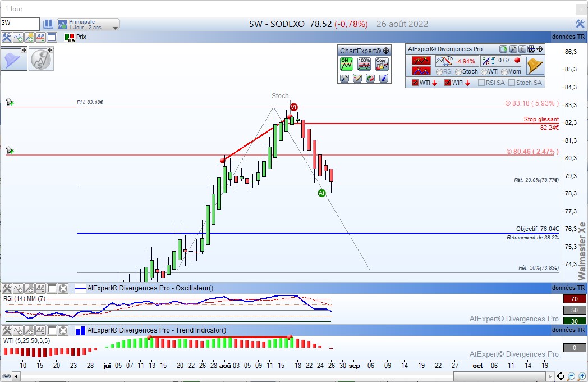This screenshot has width=588, height=382.
Task: Uncheck the WTI checkbox
Action: tap(415, 83)
